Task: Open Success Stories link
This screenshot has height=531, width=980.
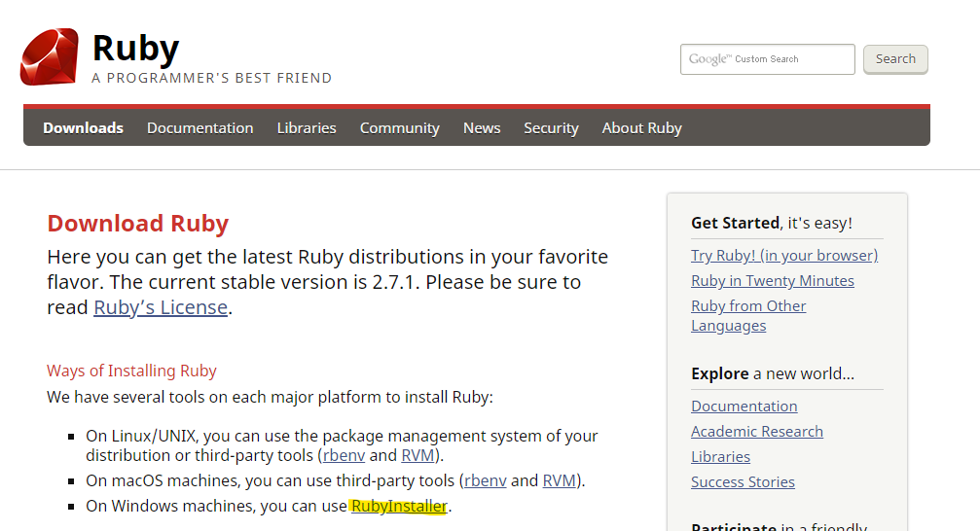Action: [744, 482]
